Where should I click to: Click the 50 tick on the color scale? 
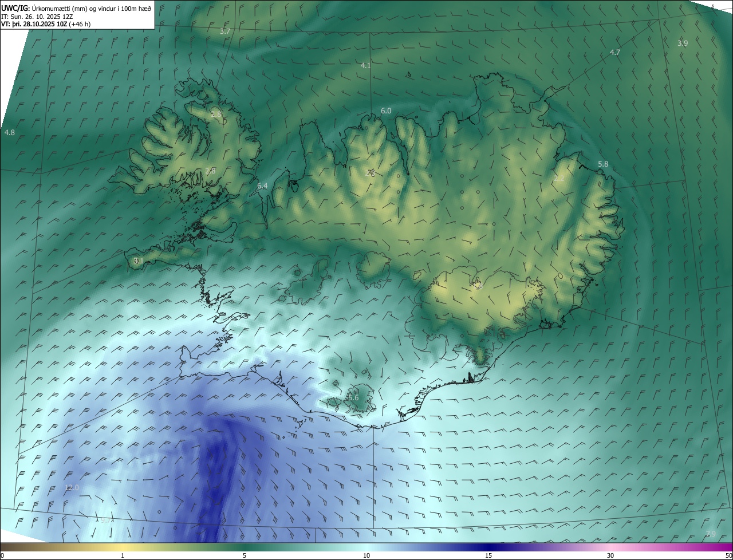point(728,555)
